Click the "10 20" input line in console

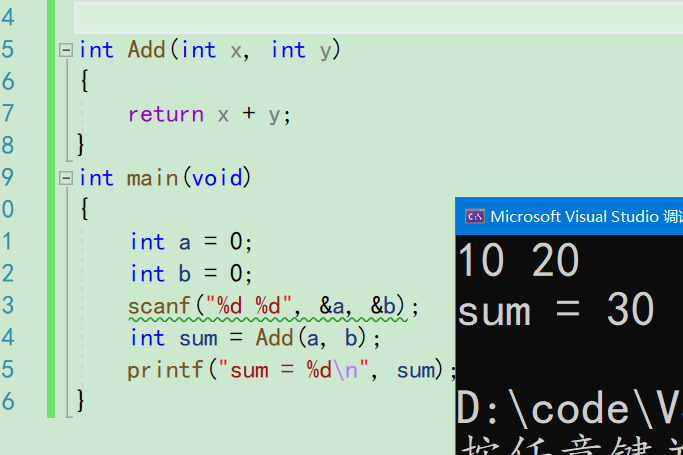(518, 262)
